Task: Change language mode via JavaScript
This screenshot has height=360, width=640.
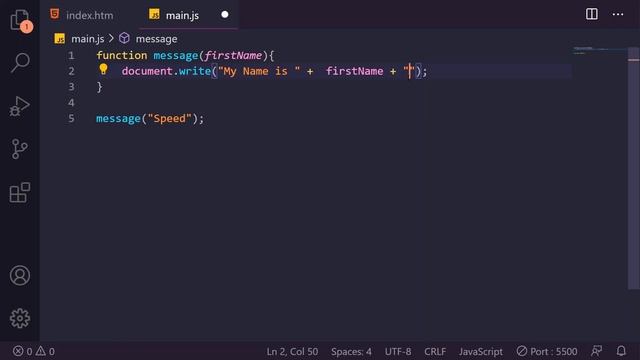Action: [x=480, y=351]
